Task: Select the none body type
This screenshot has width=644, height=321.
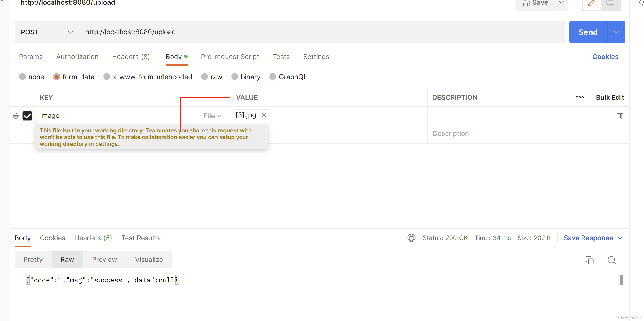Action: 32,77
